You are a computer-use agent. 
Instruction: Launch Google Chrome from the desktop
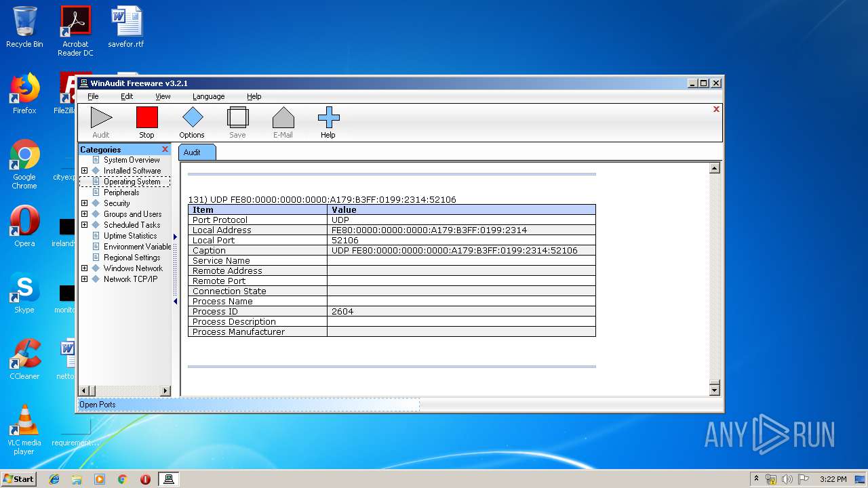click(x=24, y=164)
